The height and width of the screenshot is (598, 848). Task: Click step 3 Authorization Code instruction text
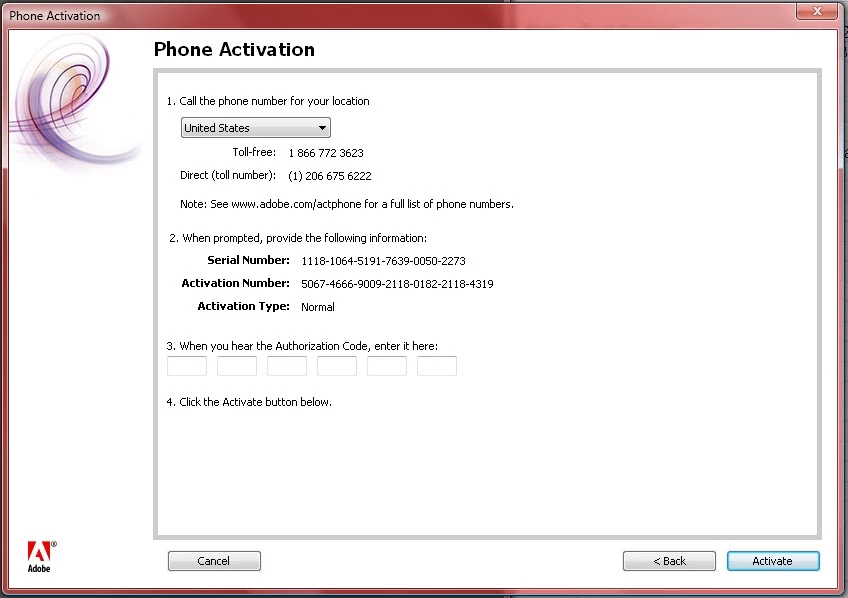(302, 346)
